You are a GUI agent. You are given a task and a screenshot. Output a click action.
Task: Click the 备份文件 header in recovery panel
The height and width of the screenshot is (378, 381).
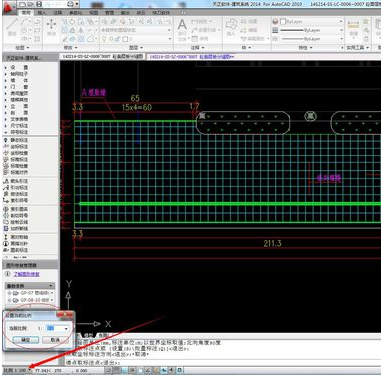(x=30, y=286)
